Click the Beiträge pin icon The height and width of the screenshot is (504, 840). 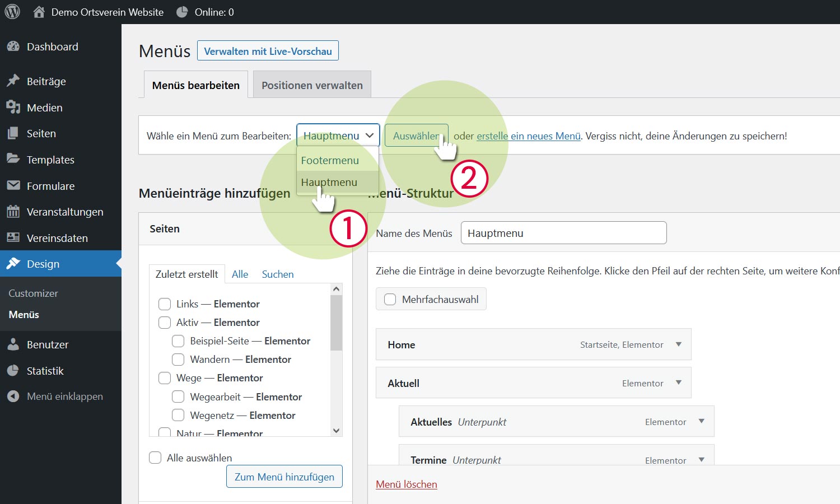(x=13, y=81)
